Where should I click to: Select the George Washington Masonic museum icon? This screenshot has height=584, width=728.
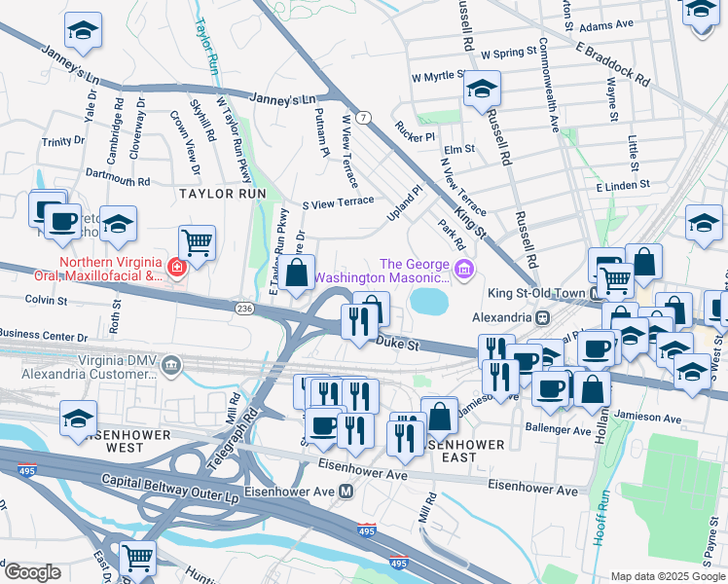[464, 270]
